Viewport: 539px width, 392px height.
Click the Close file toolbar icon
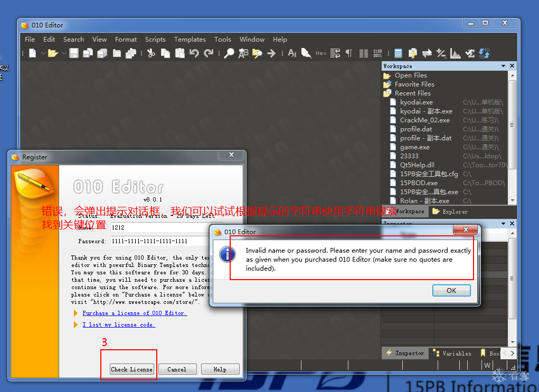point(117,53)
